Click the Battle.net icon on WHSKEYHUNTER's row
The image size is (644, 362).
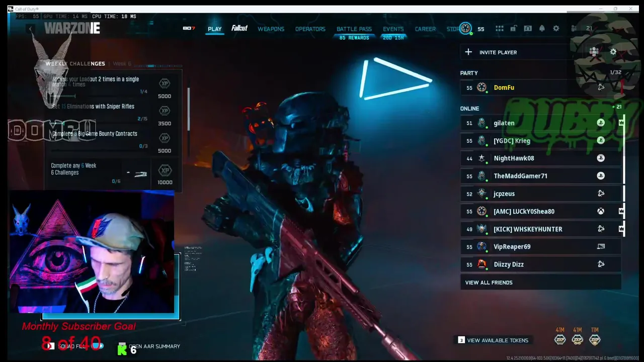point(601,229)
